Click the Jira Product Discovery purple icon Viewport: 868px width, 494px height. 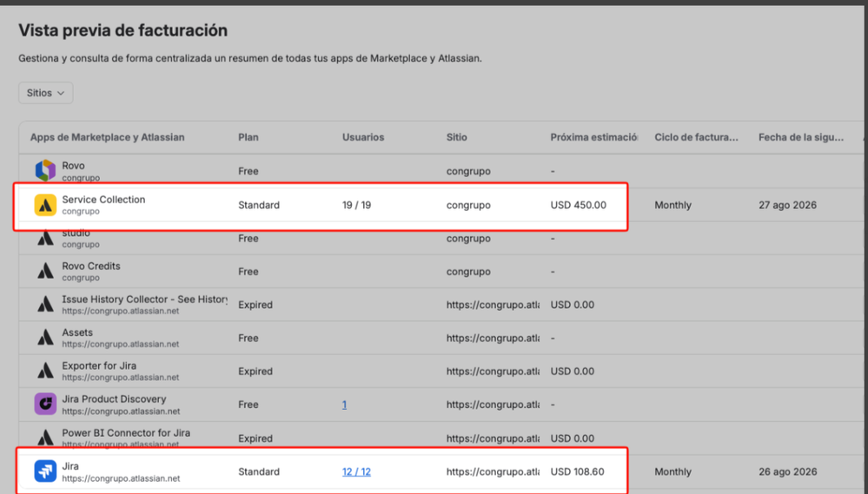45,404
